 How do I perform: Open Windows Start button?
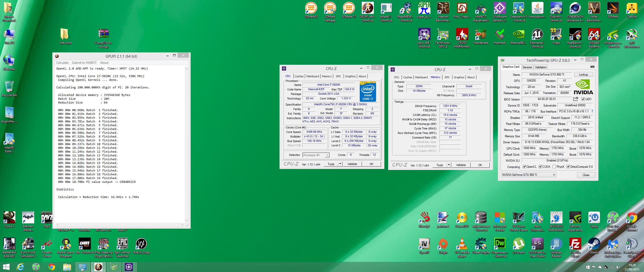(x=6, y=267)
